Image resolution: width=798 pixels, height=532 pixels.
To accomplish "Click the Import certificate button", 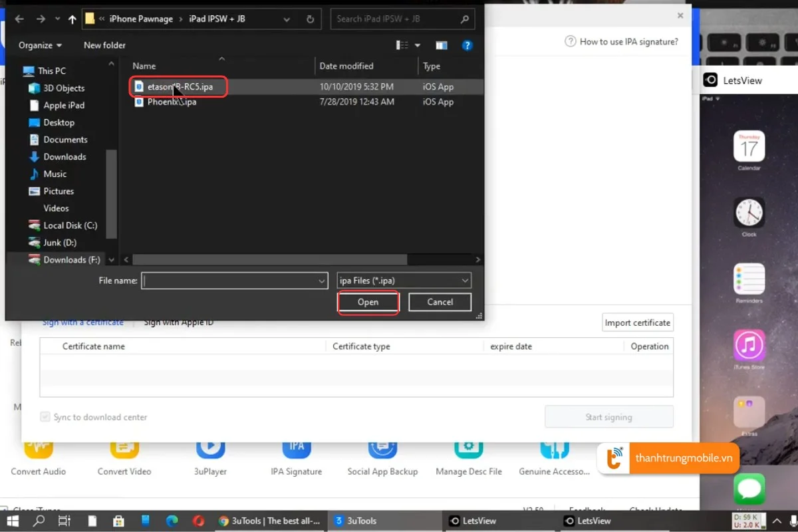I will pos(637,323).
